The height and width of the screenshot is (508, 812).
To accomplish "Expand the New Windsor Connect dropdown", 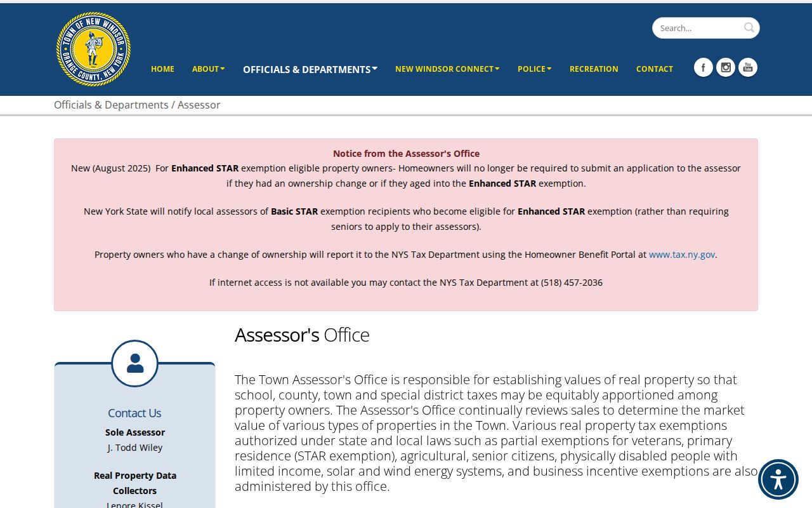I will (447, 69).
